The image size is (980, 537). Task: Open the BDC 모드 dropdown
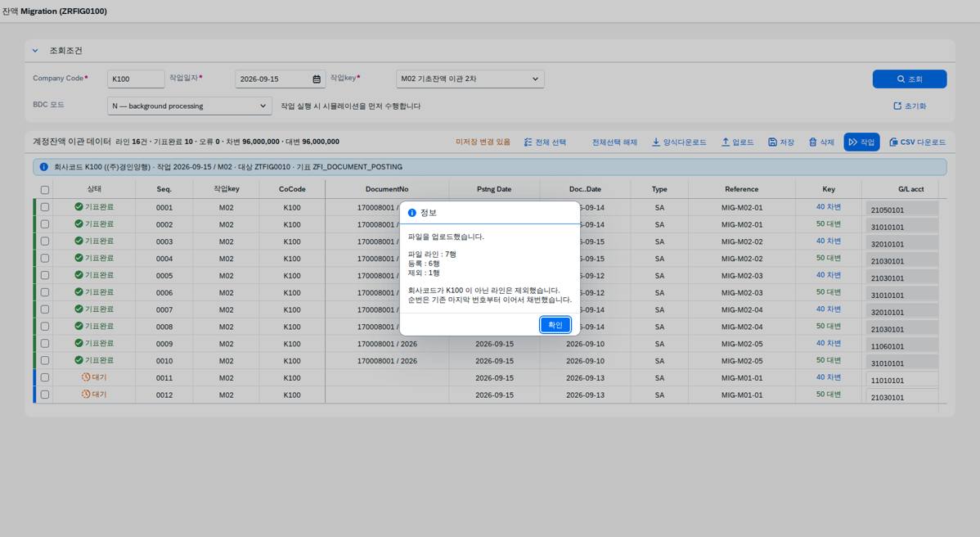(x=190, y=106)
